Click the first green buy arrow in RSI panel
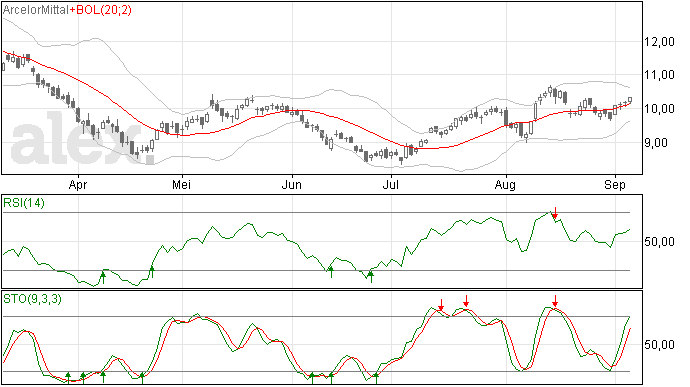690x387 pixels. point(103,278)
